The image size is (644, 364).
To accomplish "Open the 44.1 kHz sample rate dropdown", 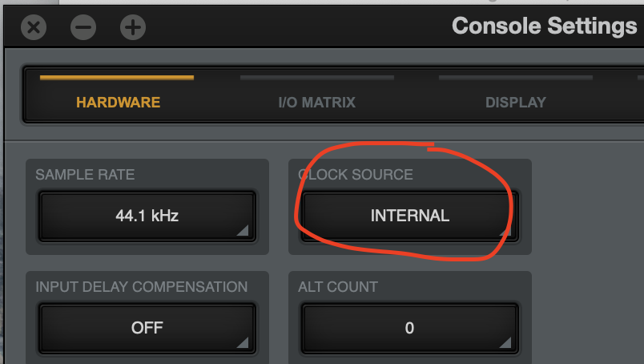I will [147, 216].
